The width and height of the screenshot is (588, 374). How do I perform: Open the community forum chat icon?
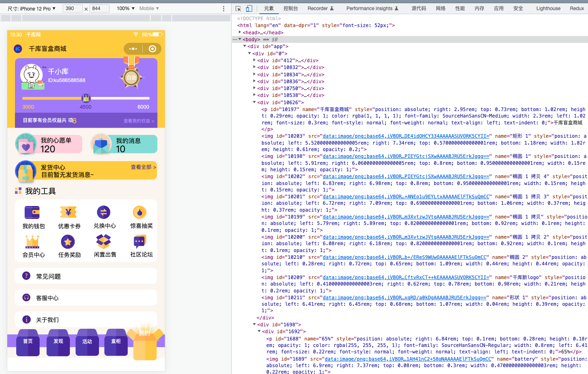(140, 242)
